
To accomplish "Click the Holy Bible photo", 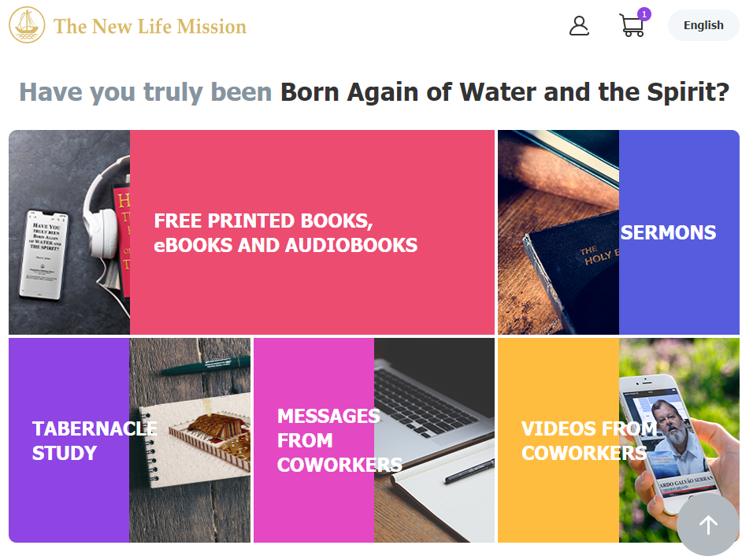I will click(558, 232).
